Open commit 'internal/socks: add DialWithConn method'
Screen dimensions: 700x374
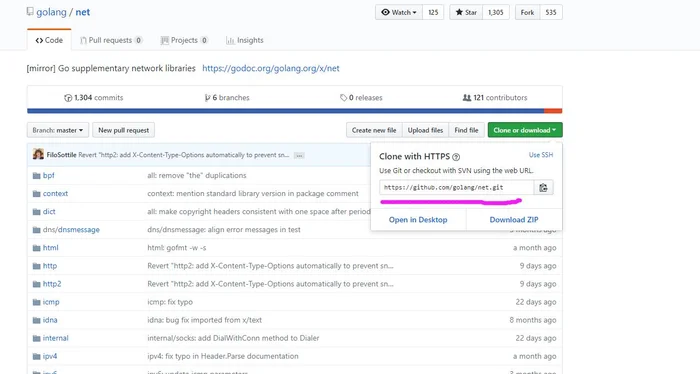click(233, 338)
